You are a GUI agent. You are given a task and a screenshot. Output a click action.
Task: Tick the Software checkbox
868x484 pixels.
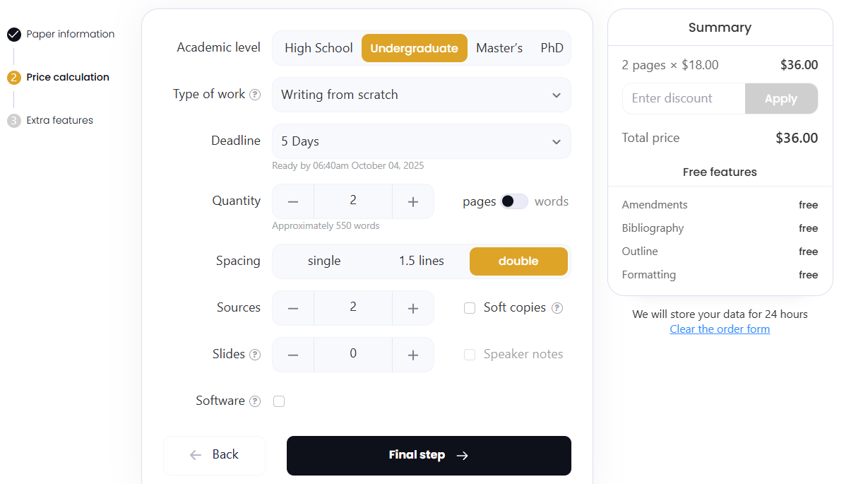(x=279, y=401)
